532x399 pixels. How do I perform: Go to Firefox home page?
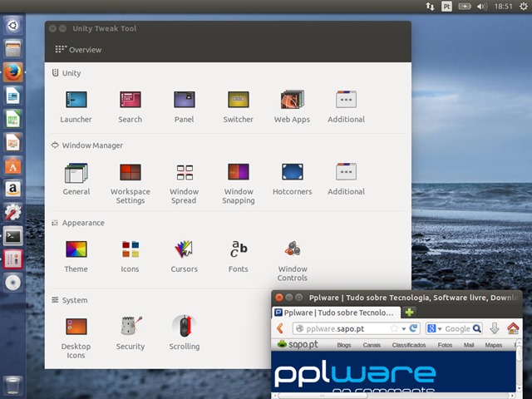pos(513,328)
